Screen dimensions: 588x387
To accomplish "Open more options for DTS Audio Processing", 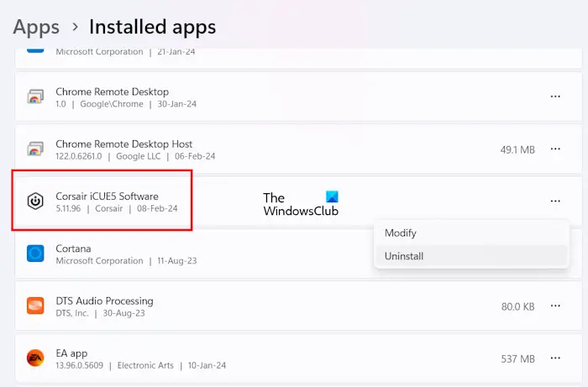I will click(x=555, y=306).
